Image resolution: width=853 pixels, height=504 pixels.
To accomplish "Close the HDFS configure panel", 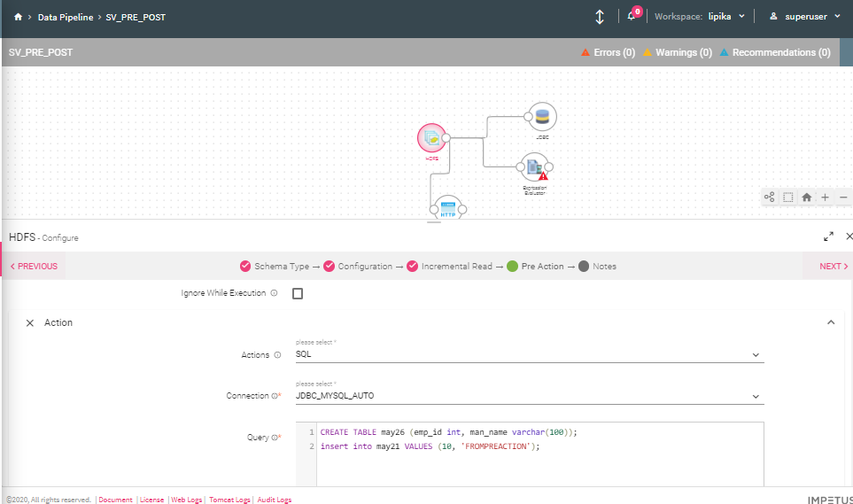I will [849, 236].
